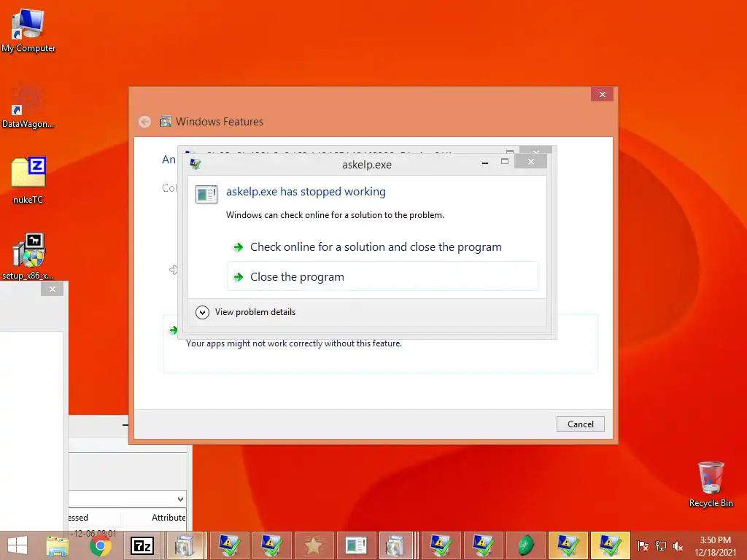Maximize the askelp.exe error dialog

(x=505, y=162)
